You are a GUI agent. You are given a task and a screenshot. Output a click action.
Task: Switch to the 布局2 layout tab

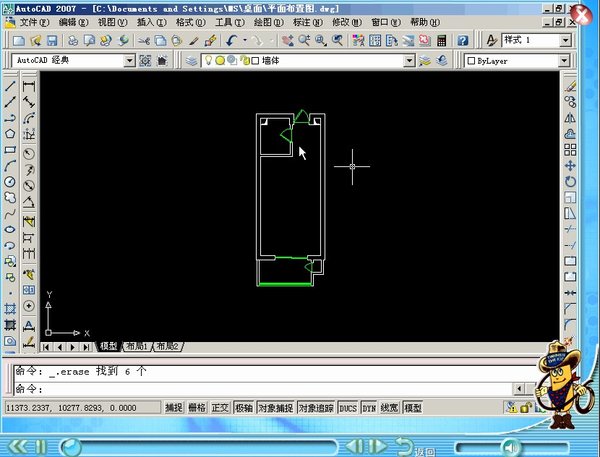point(168,347)
